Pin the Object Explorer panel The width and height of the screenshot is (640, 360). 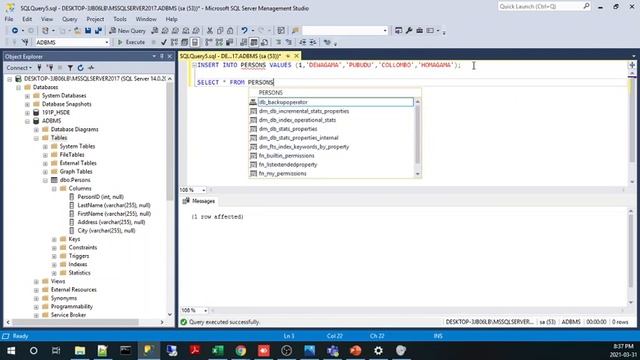pos(162,56)
